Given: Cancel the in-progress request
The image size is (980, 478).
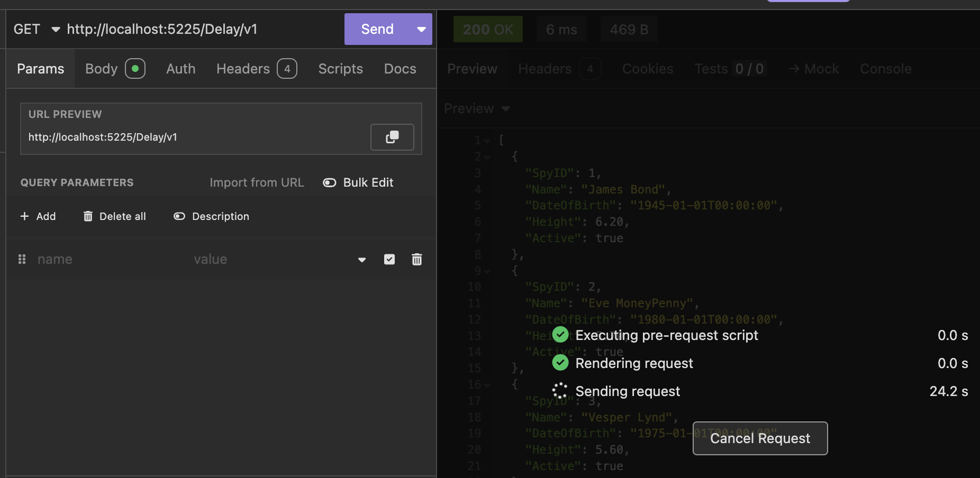Looking at the screenshot, I should pos(760,438).
